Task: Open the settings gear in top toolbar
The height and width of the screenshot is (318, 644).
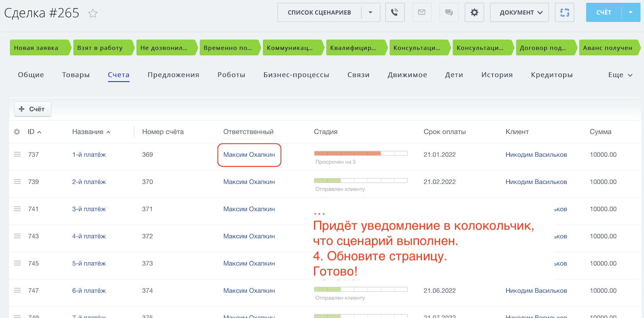Action: 474,13
